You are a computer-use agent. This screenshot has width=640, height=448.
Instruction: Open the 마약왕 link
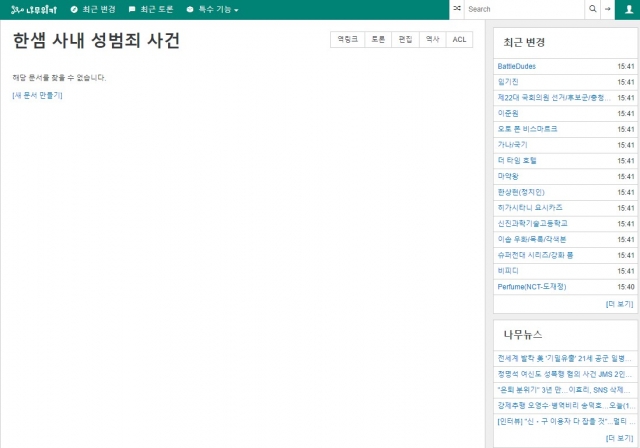[x=508, y=177]
